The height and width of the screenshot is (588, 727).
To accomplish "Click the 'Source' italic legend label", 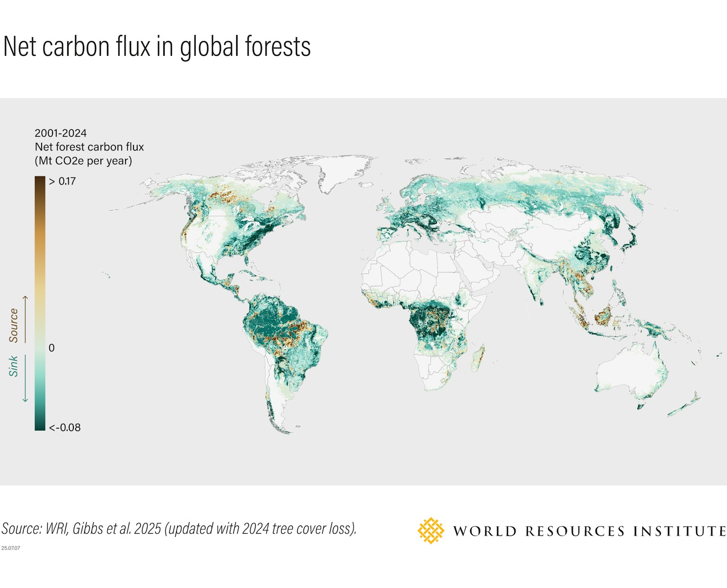I will point(13,325).
